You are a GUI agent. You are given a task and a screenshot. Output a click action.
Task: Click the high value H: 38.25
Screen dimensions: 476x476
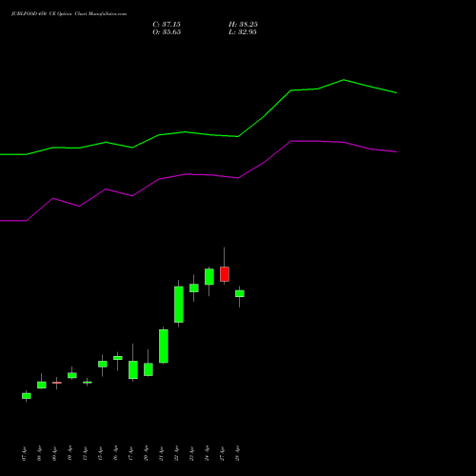(243, 25)
